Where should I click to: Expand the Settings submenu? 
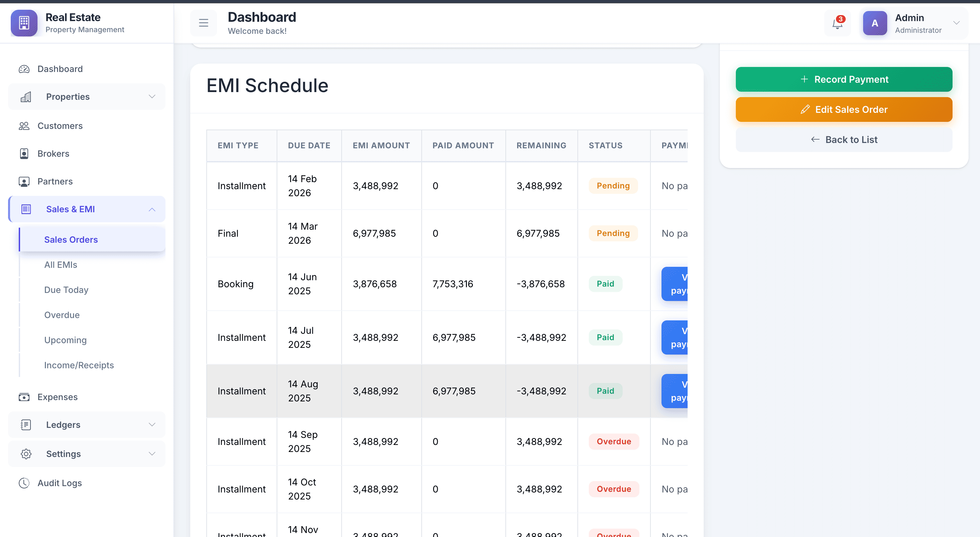152,454
